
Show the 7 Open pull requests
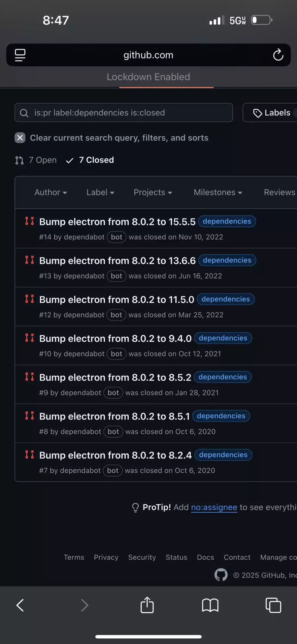(x=36, y=160)
